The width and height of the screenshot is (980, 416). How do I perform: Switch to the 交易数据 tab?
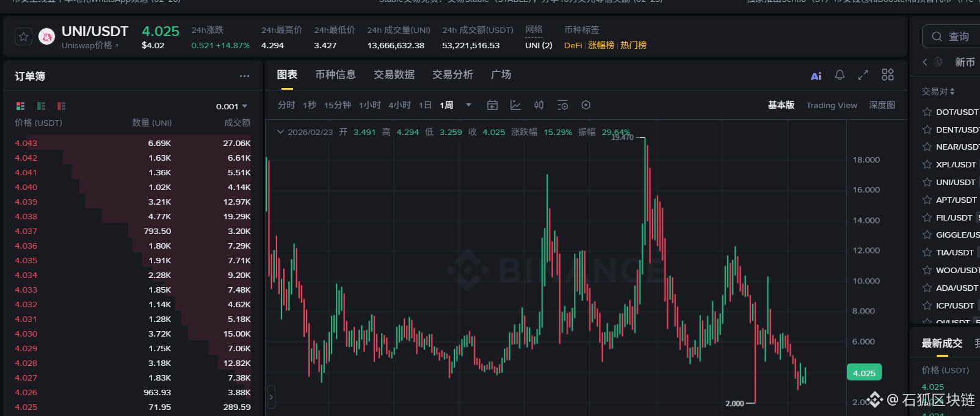(x=394, y=75)
